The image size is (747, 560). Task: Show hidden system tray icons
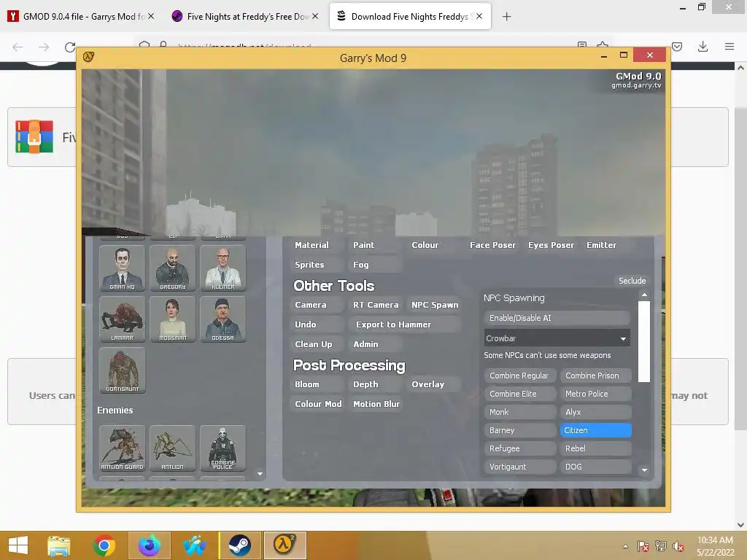coord(625,546)
